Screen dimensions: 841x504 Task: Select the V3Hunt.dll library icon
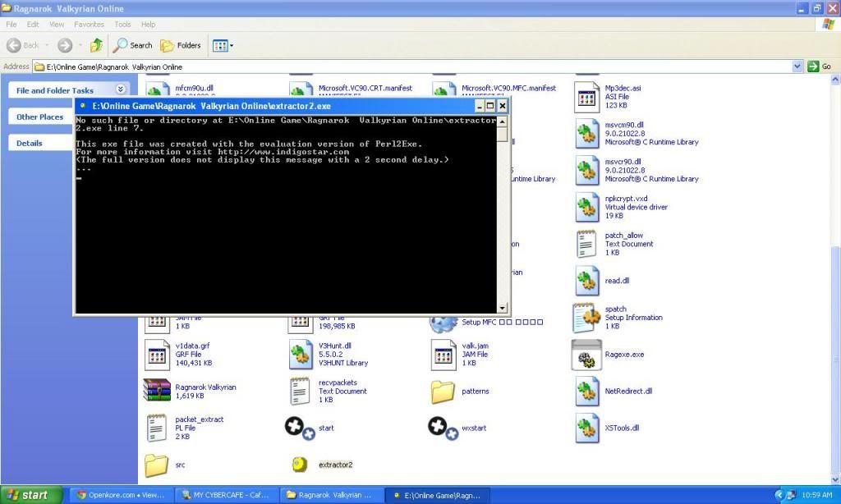click(301, 355)
